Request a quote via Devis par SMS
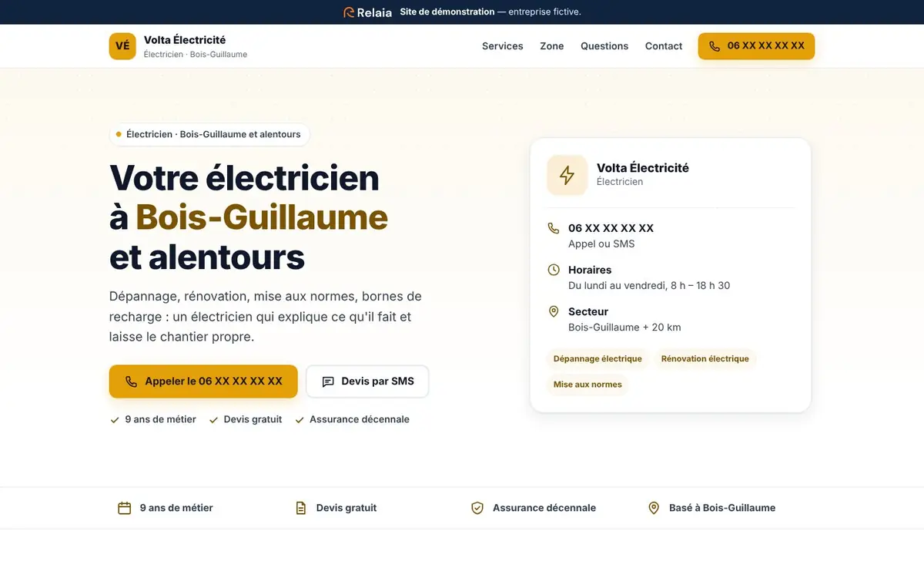This screenshot has height=578, width=924. [367, 381]
